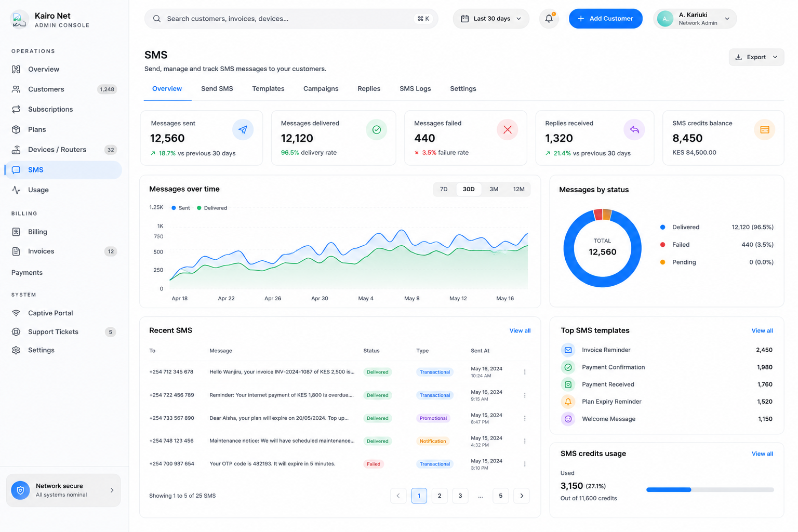Viewport: 798px width, 532px height.
Task: Click View all in Recent SMS
Action: click(520, 330)
